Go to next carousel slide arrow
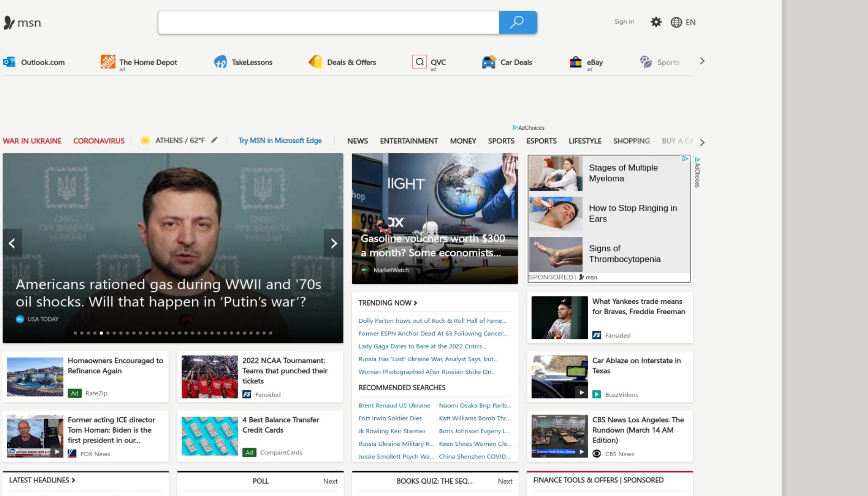Image resolution: width=868 pixels, height=496 pixels. click(334, 243)
